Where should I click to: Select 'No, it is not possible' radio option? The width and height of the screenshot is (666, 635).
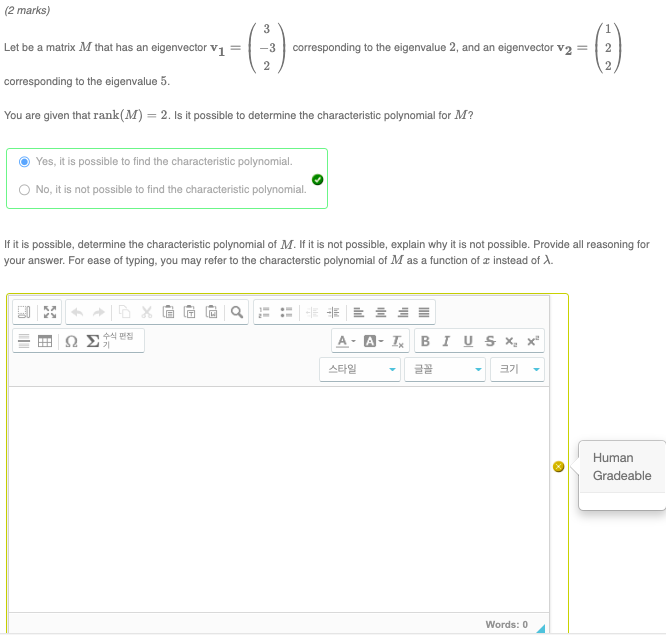(x=24, y=189)
